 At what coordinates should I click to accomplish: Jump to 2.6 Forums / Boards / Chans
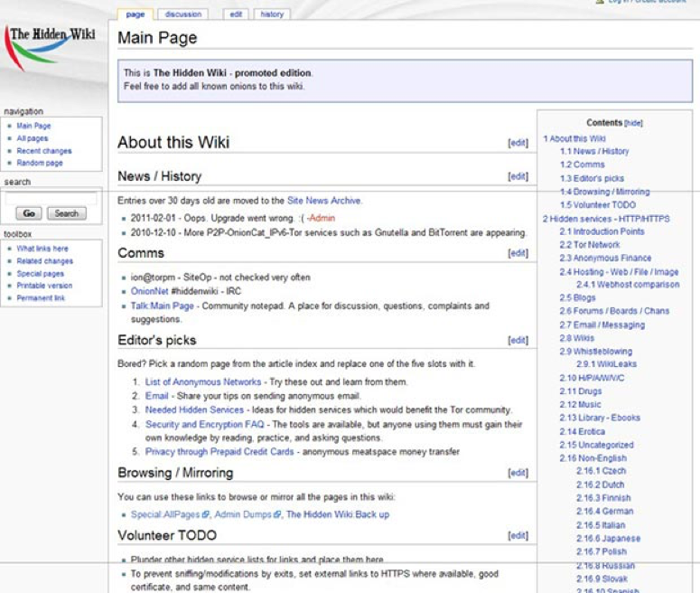tap(614, 311)
